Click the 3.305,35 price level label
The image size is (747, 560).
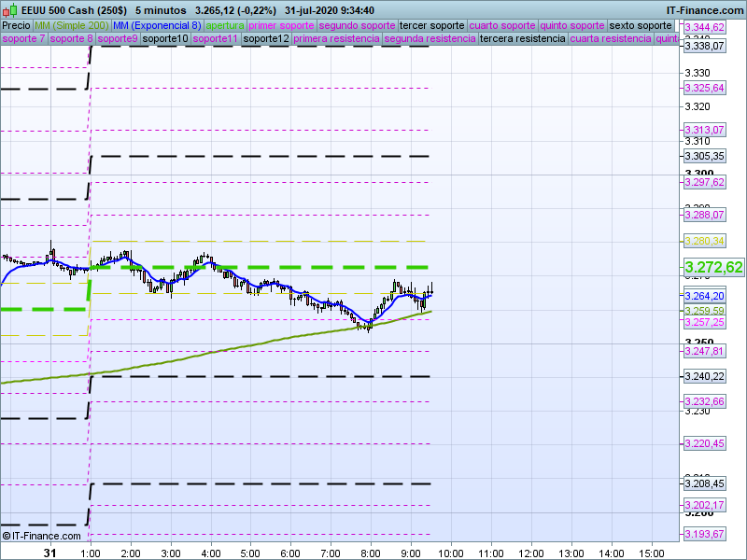pos(704,156)
